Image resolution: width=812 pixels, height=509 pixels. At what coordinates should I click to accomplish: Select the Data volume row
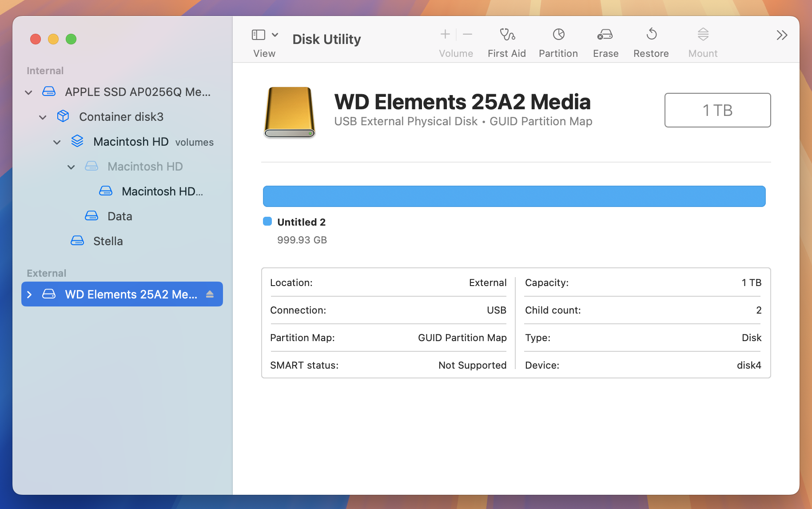coord(122,216)
